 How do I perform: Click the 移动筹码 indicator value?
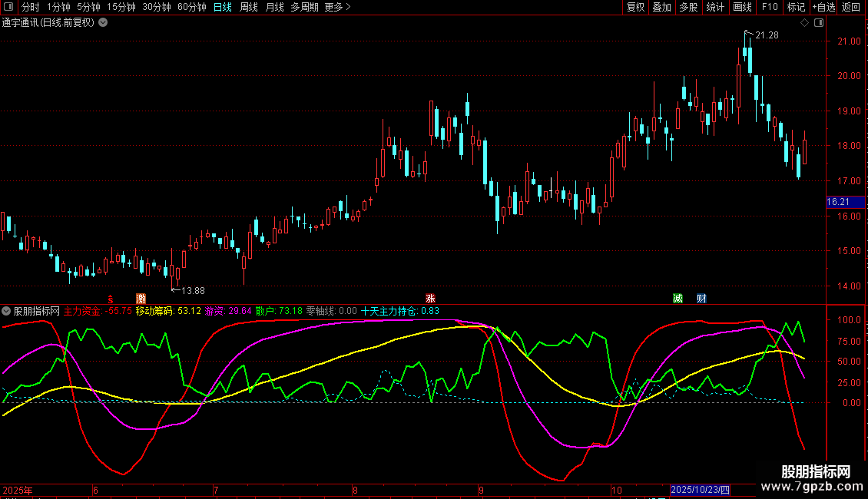[168, 312]
